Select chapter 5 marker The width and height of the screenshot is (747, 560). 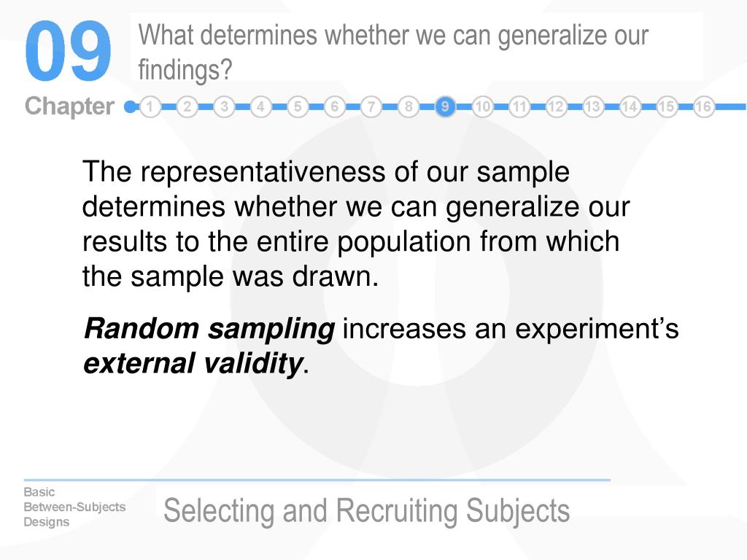298,106
